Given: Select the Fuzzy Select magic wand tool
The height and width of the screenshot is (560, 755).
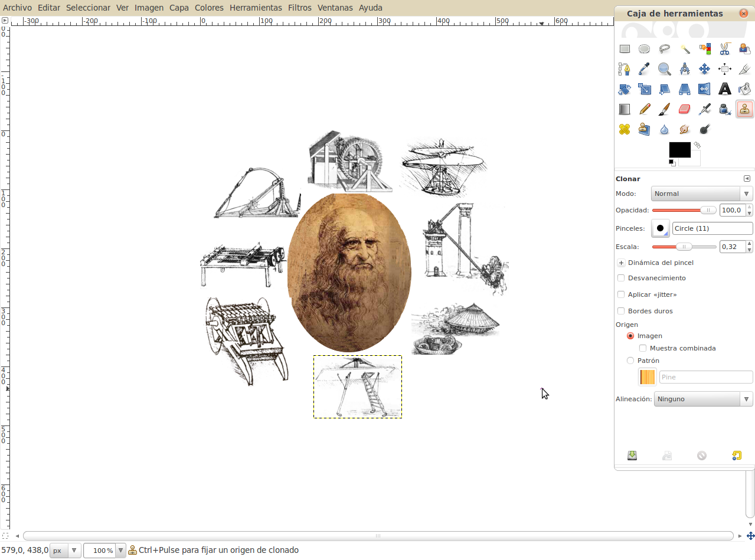Looking at the screenshot, I should point(685,48).
